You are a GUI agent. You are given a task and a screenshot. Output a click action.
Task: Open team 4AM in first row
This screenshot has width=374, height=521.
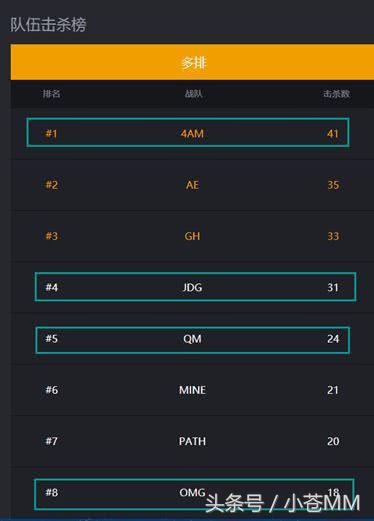192,134
